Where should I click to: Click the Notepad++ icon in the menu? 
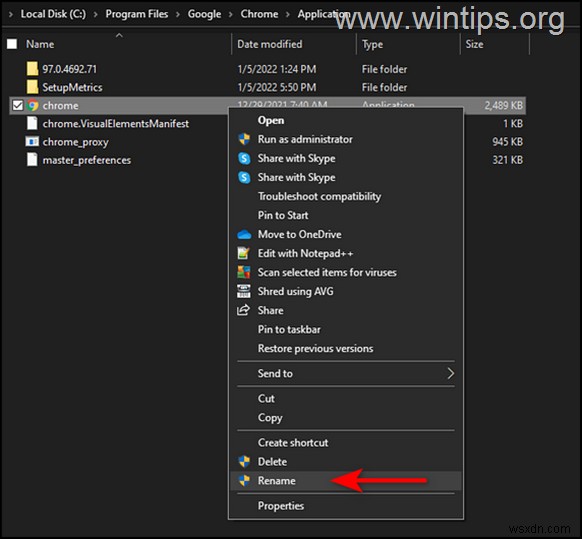click(243, 253)
